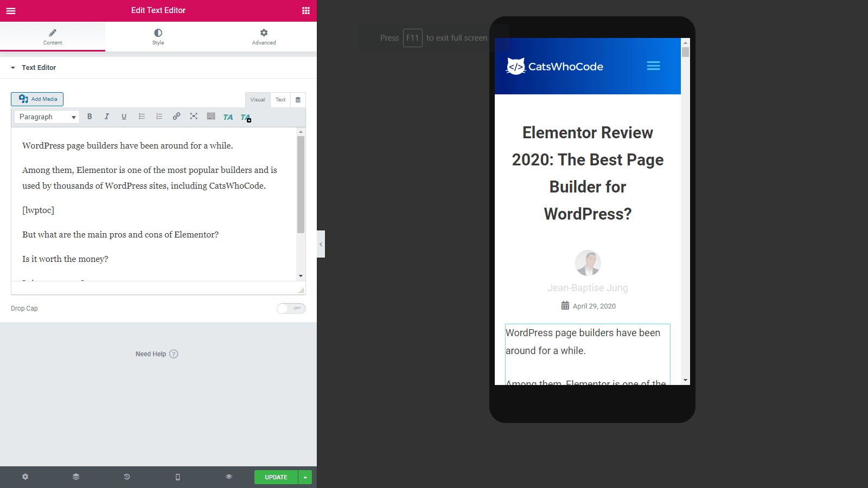Click the TA quick add link icon
This screenshot has width=868, height=488.
click(x=246, y=117)
